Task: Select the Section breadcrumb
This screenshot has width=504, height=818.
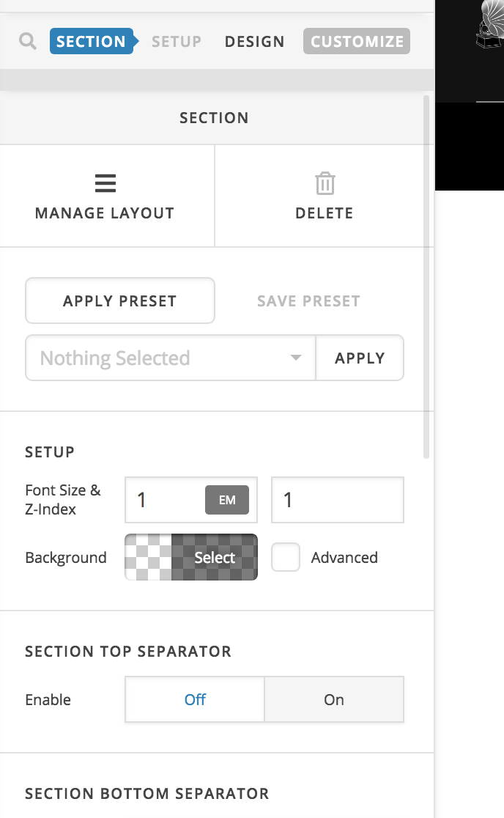Action: 92,42
